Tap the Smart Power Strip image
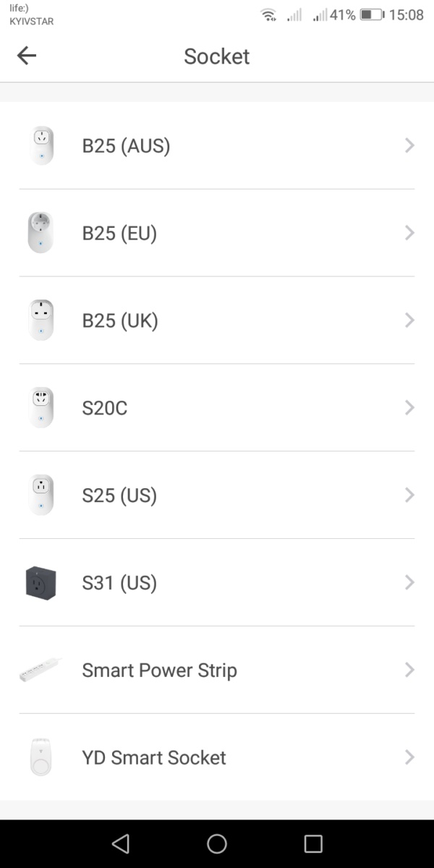The height and width of the screenshot is (868, 434). click(x=40, y=671)
